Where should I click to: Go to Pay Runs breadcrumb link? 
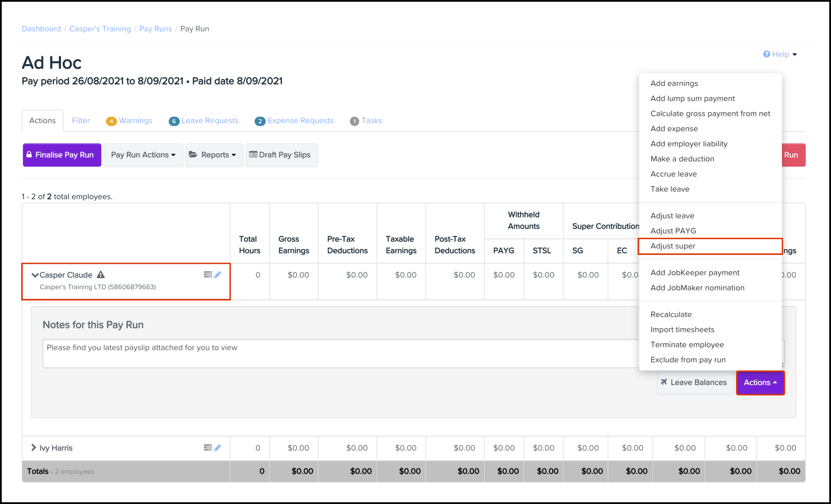(x=155, y=29)
